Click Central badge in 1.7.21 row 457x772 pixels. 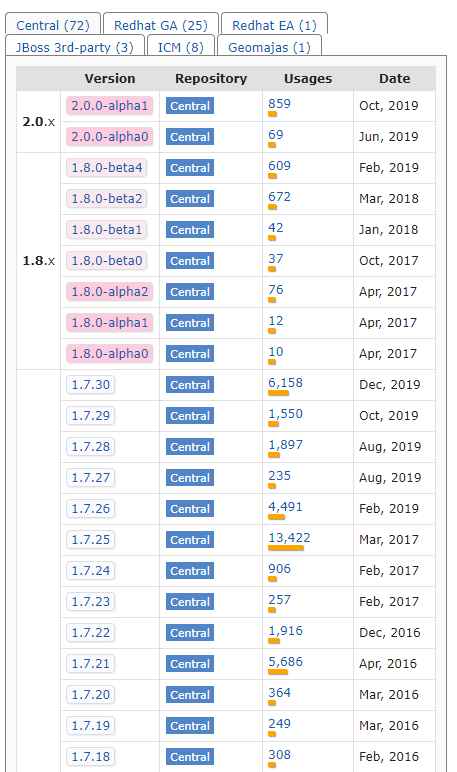(190, 664)
